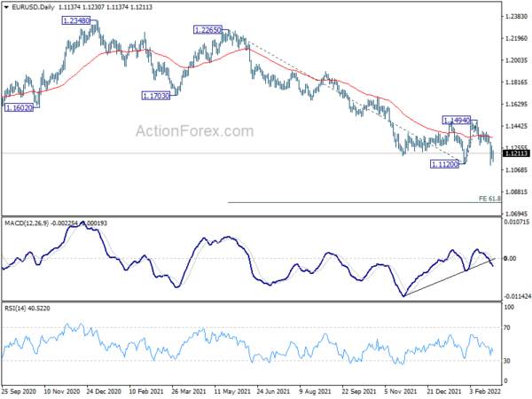The height and width of the screenshot is (399, 532).
Task: Click the RSI 70 level label
Action: (x=507, y=328)
